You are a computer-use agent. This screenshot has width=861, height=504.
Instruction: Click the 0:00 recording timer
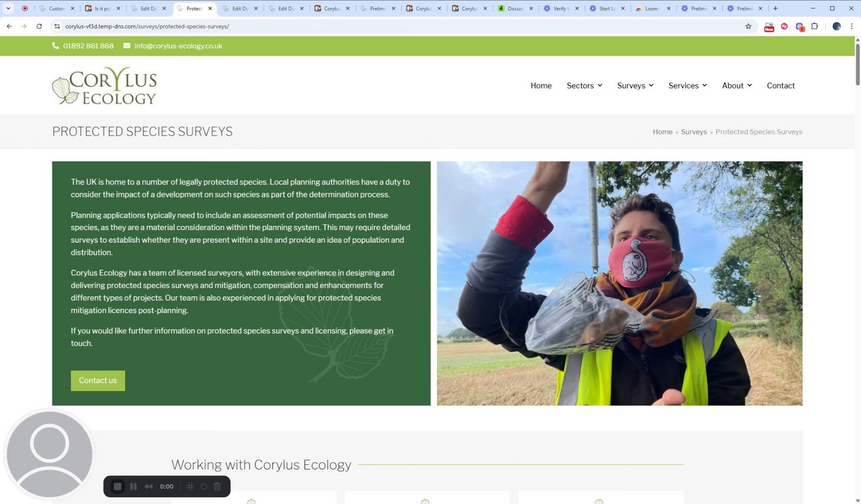[x=167, y=487]
